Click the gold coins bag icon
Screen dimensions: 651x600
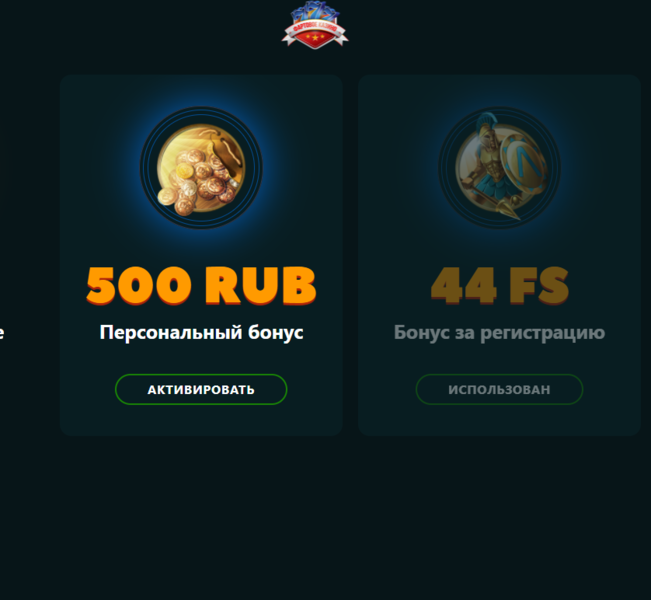coord(201,169)
